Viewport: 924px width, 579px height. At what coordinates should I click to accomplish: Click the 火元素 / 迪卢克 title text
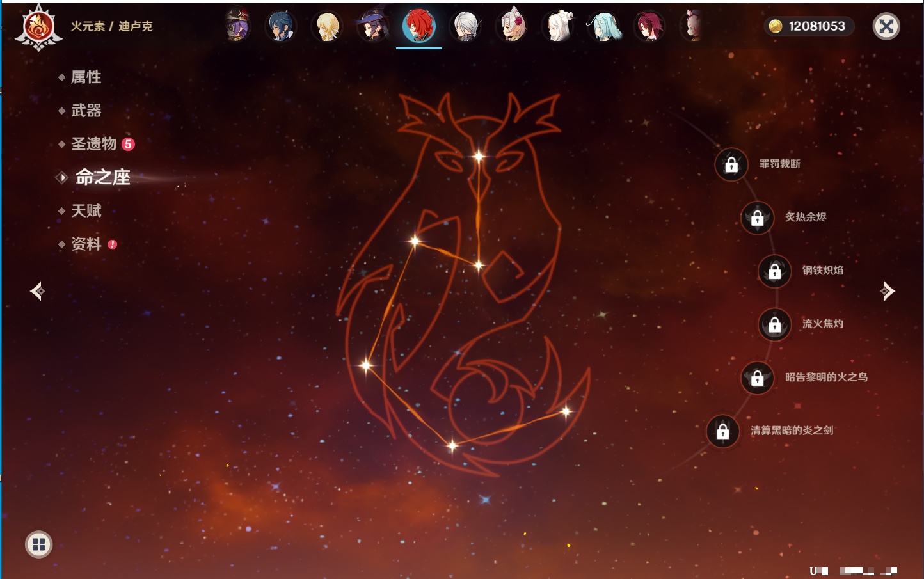112,26
